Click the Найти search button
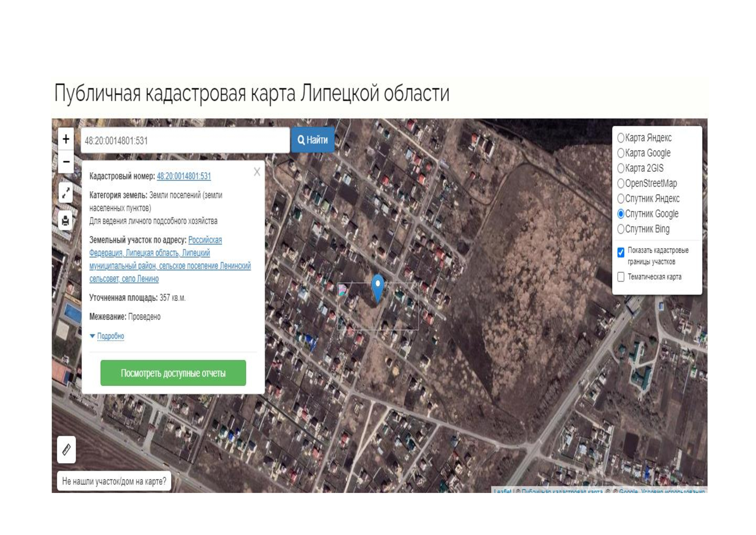This screenshot has height=535, width=756. pos(313,140)
